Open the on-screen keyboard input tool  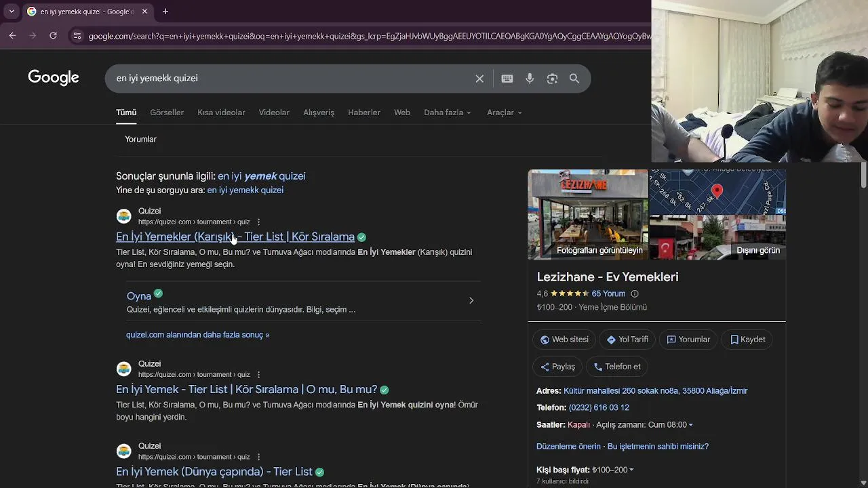point(507,79)
